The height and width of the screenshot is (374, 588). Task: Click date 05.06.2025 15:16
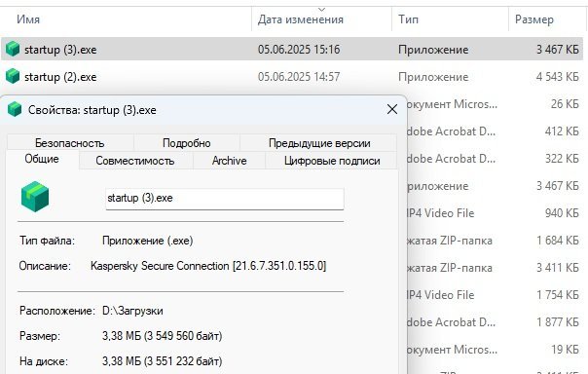click(x=299, y=50)
